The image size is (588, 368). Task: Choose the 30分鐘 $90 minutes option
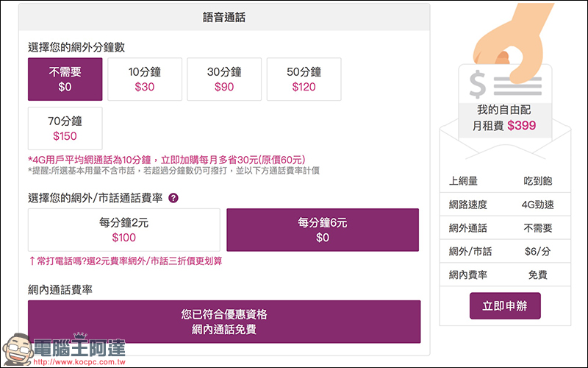coord(224,79)
